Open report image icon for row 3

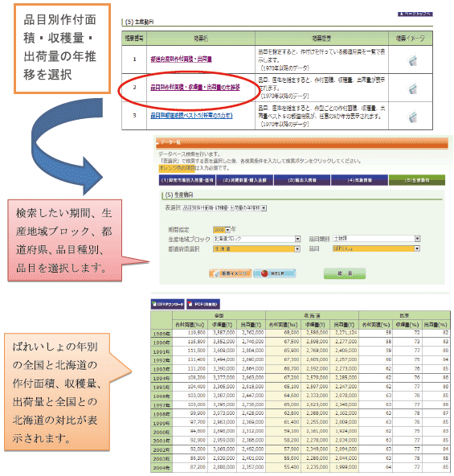(x=412, y=117)
